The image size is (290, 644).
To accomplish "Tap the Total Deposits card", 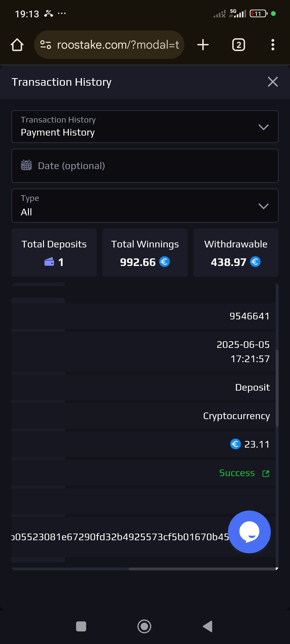I will 54,252.
